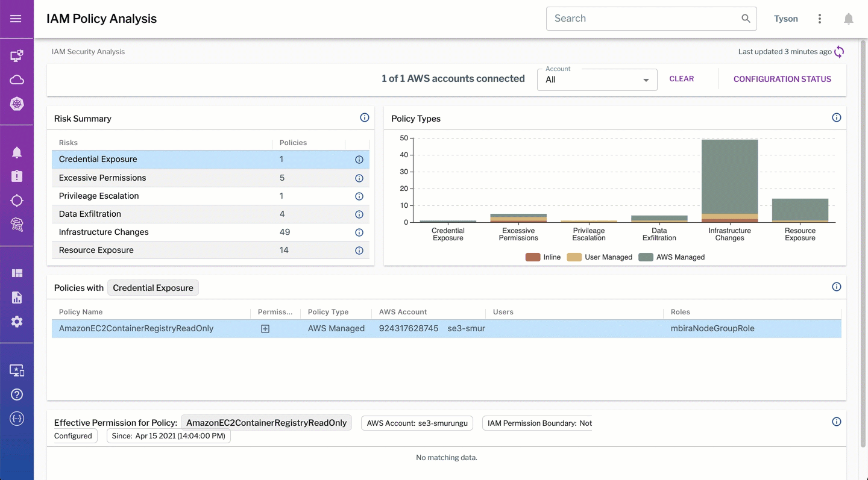Sort by Policies column header
This screenshot has width=868, height=480.
tap(293, 143)
